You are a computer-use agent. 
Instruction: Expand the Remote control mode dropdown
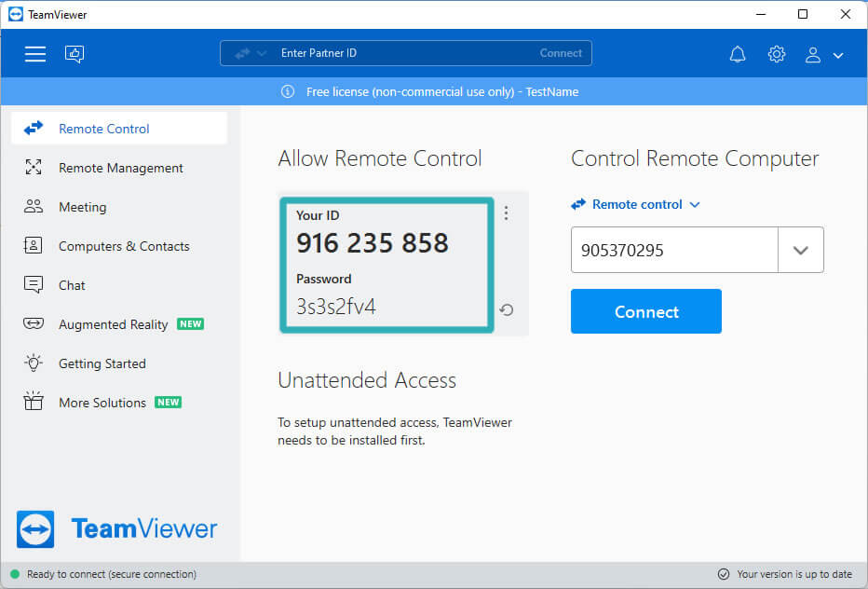pos(635,204)
